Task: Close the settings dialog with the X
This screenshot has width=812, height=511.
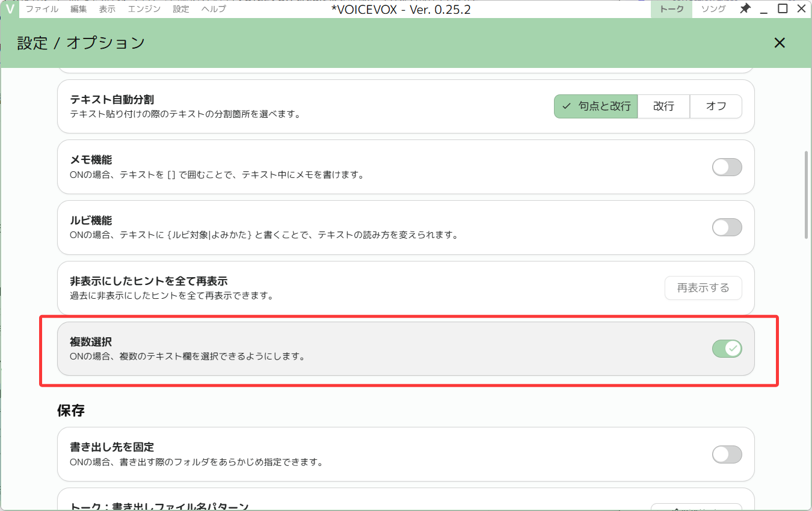Action: [x=780, y=43]
